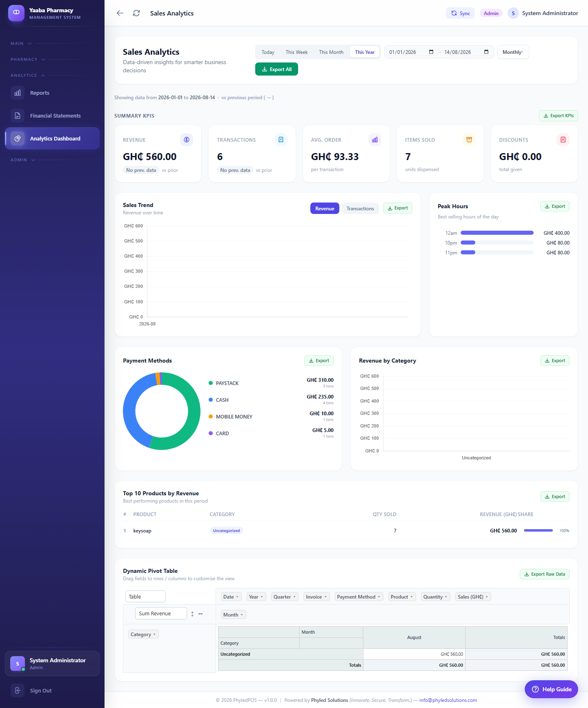Click the Items Sold box icon
The height and width of the screenshot is (708, 588).
pos(469,140)
